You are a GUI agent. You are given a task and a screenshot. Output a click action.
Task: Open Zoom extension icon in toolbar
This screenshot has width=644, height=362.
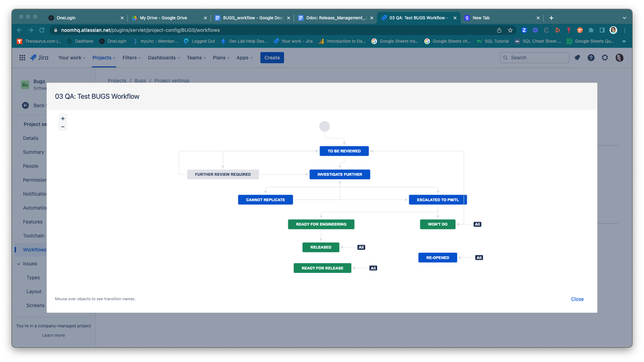[524, 30]
